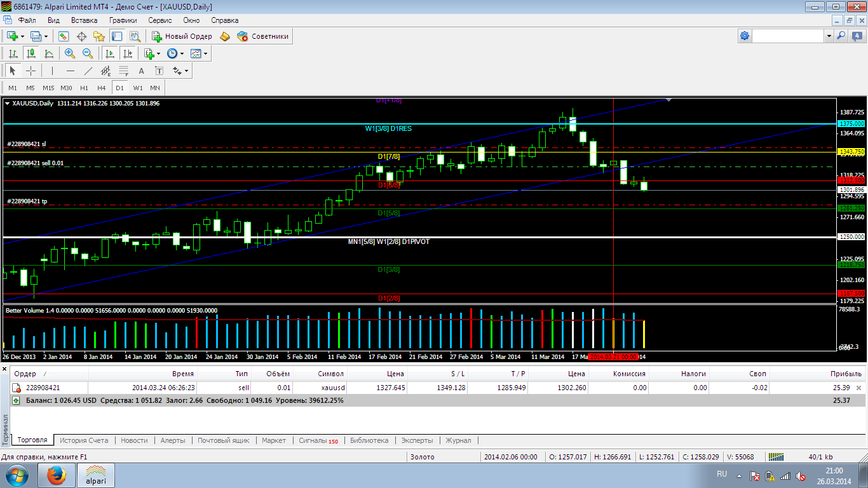Switch chart to bar chart
The height and width of the screenshot is (488, 868).
pos(13,53)
